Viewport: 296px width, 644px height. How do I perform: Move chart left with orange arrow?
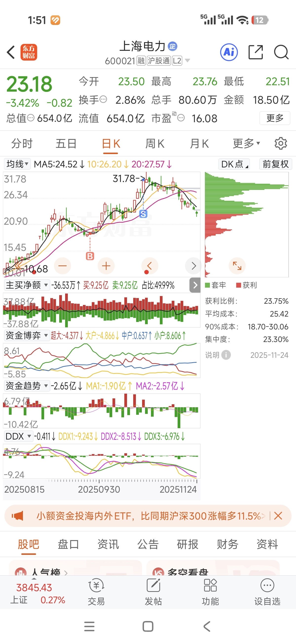tap(150, 265)
